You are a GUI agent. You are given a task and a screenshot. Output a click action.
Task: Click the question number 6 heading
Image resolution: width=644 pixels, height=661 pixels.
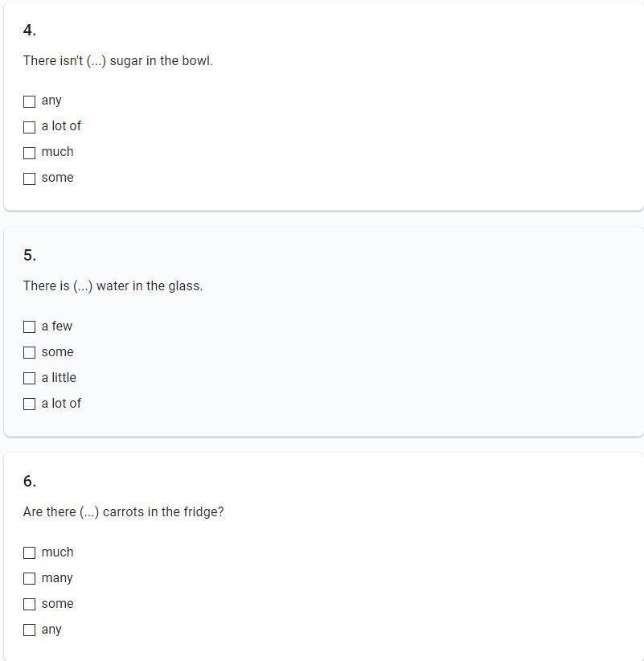(30, 482)
